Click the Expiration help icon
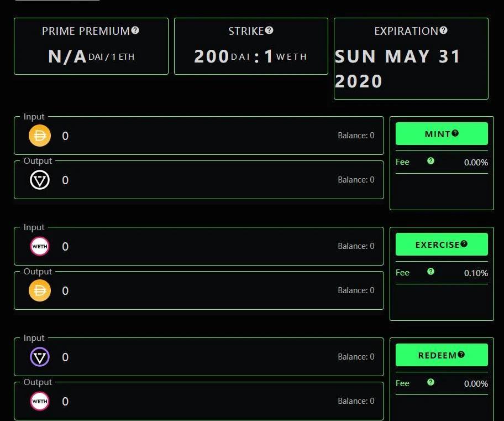 (x=444, y=30)
